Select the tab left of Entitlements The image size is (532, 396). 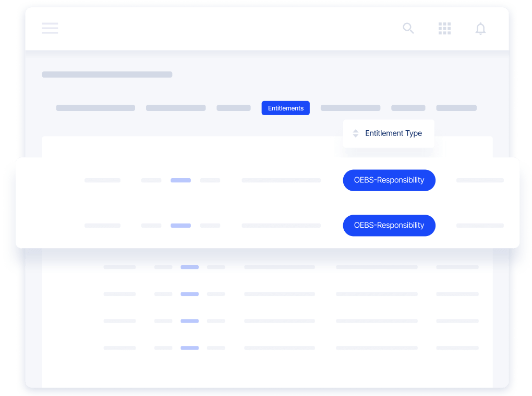pyautogui.click(x=233, y=108)
